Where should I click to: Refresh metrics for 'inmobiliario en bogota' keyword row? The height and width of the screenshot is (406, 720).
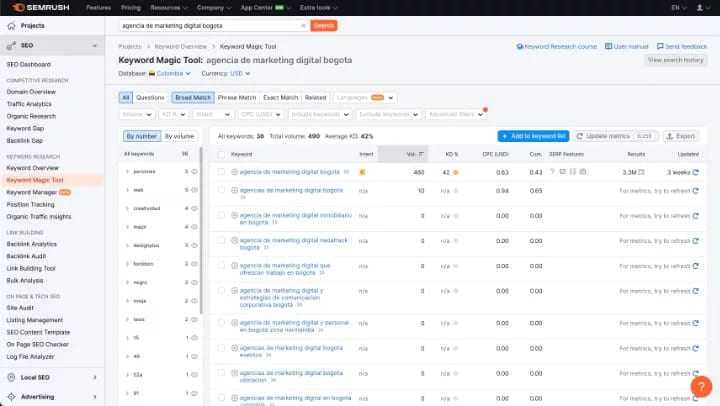696,216
